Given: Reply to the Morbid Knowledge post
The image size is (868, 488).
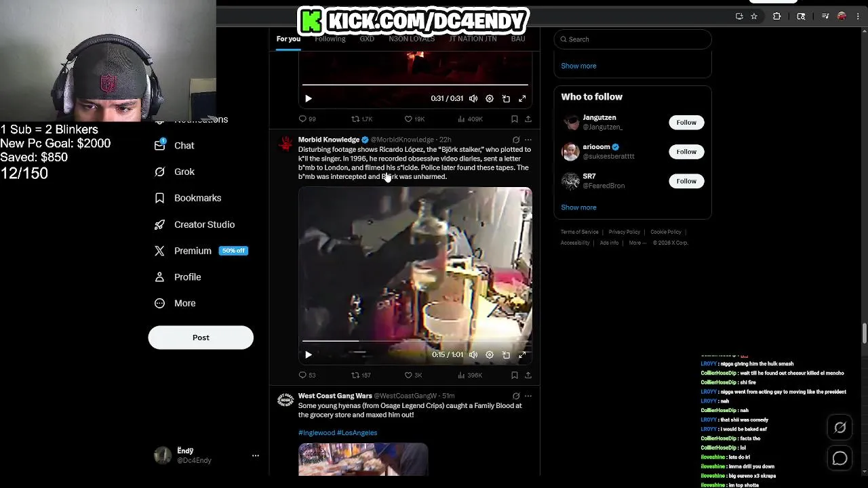Looking at the screenshot, I should pos(307,375).
